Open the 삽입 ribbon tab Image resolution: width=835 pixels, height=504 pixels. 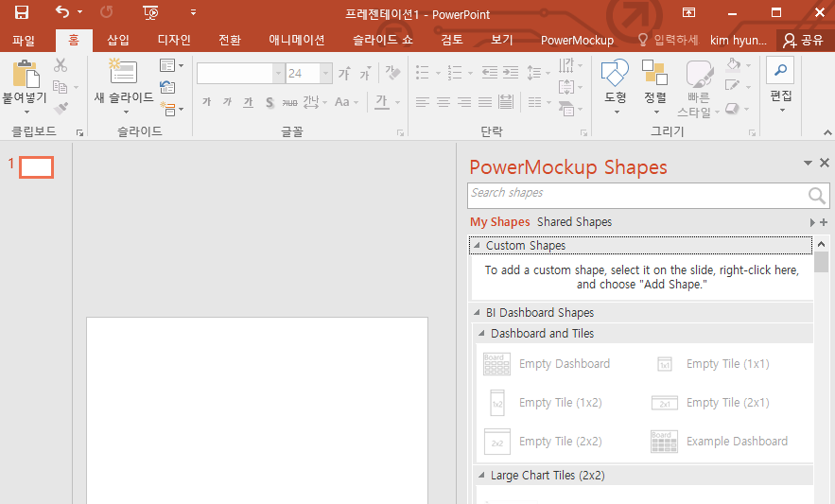tap(118, 40)
